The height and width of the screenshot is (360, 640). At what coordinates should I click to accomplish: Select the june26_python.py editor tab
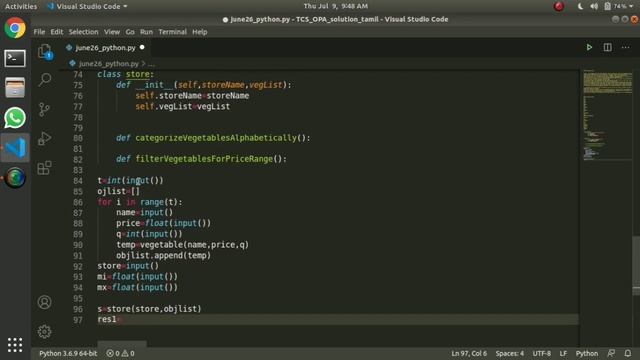(105, 48)
